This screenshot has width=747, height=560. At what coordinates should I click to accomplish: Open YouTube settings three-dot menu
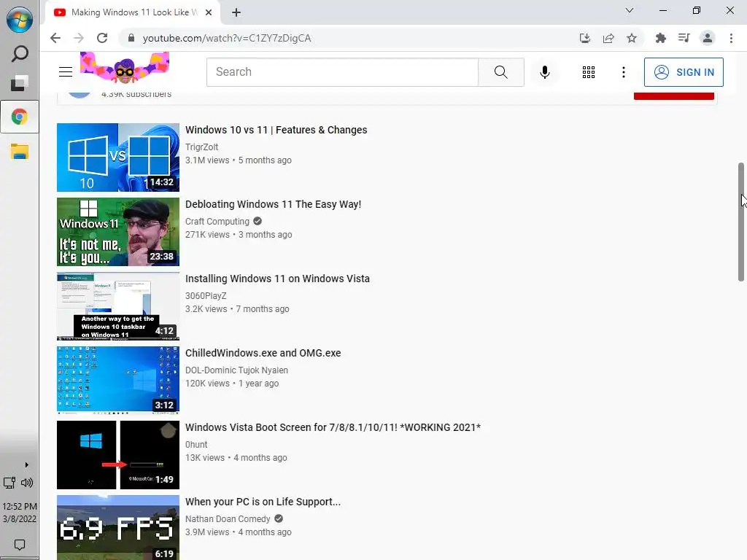[623, 72]
